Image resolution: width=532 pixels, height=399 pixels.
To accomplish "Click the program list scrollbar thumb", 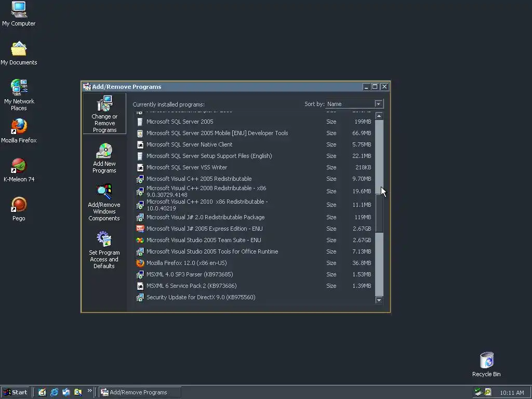I will coord(379,214).
